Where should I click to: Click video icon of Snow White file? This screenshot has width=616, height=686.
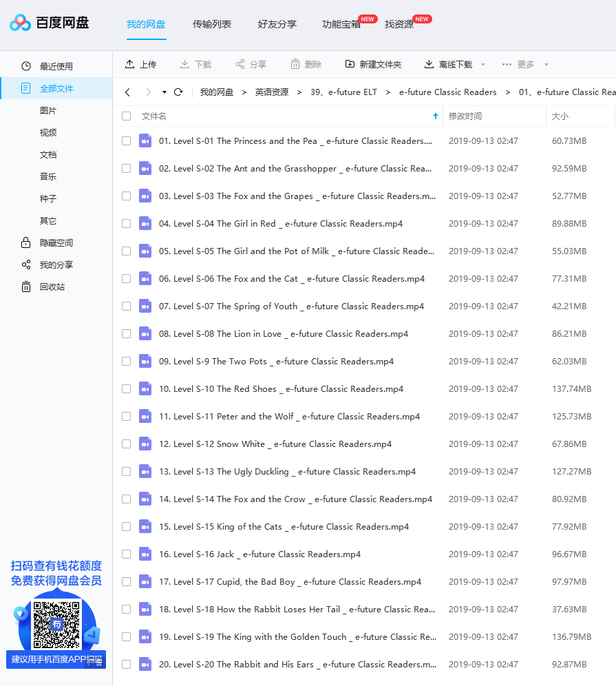point(145,444)
